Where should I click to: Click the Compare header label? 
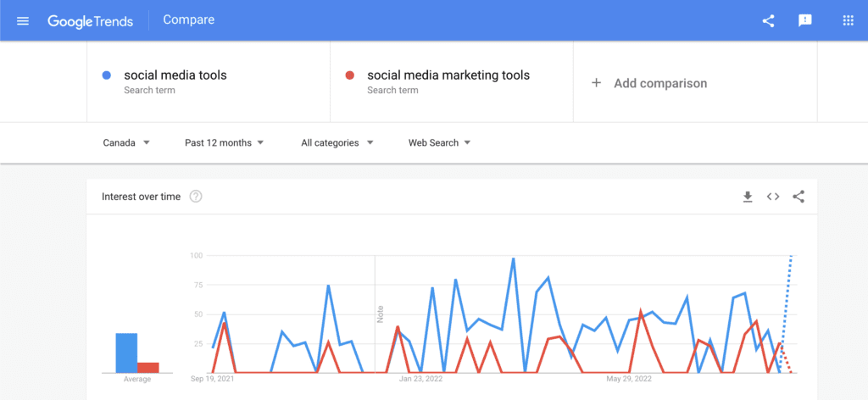point(188,20)
